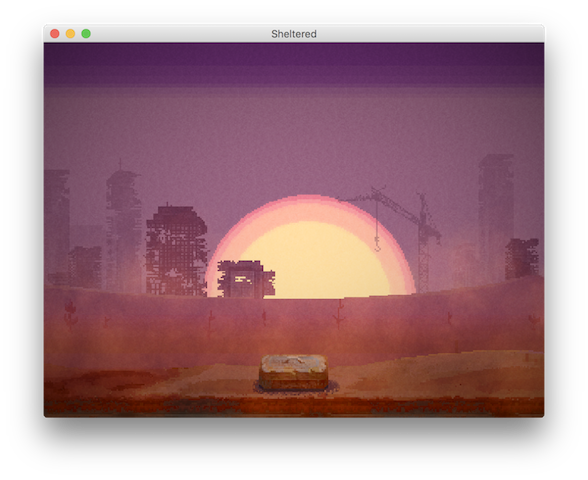The image size is (588, 480).
Task: Click the crane hook hanging over the sun
Action: tap(377, 244)
